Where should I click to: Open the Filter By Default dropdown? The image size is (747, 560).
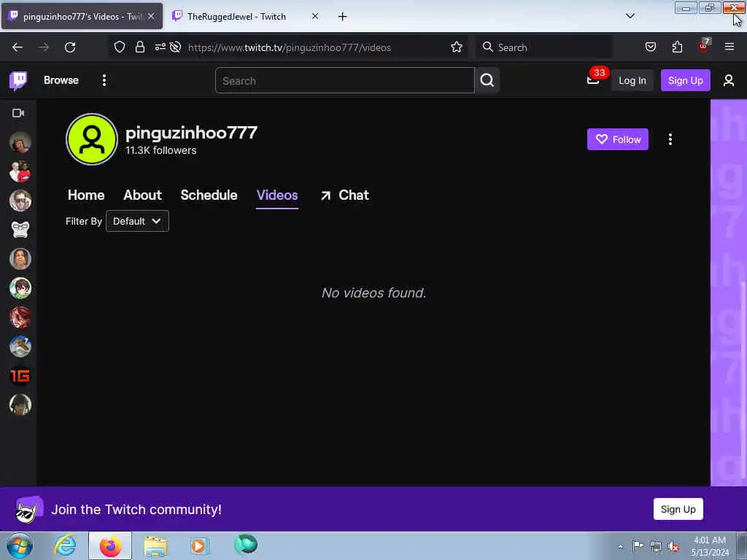click(137, 221)
